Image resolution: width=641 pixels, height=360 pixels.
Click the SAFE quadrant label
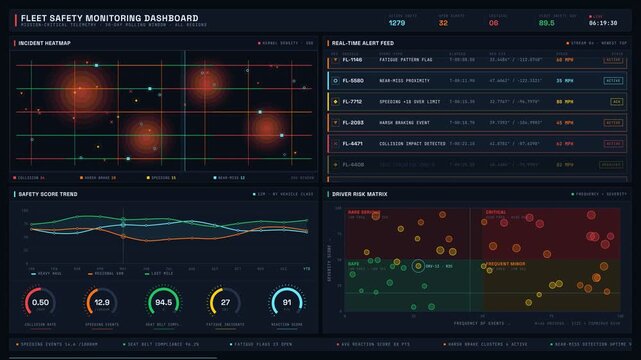tap(354, 264)
